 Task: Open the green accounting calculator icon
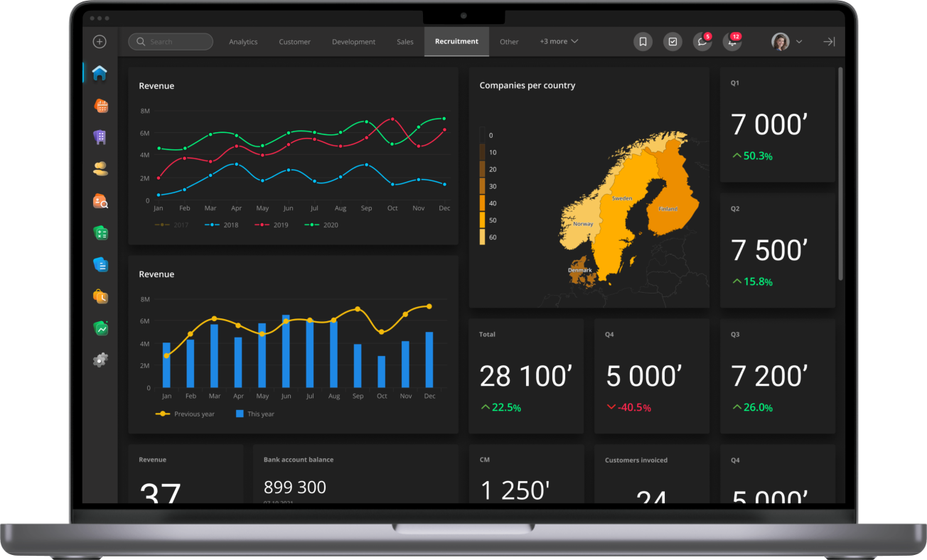point(100,232)
